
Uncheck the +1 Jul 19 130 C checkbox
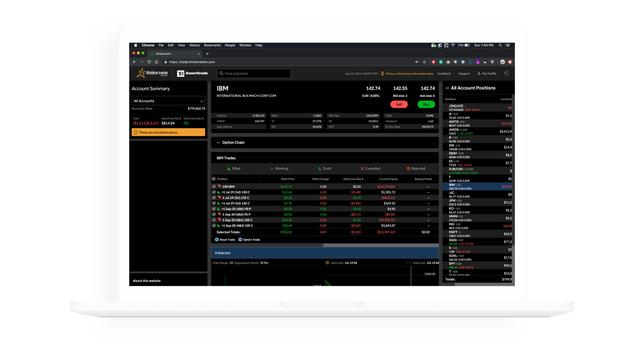tap(214, 192)
